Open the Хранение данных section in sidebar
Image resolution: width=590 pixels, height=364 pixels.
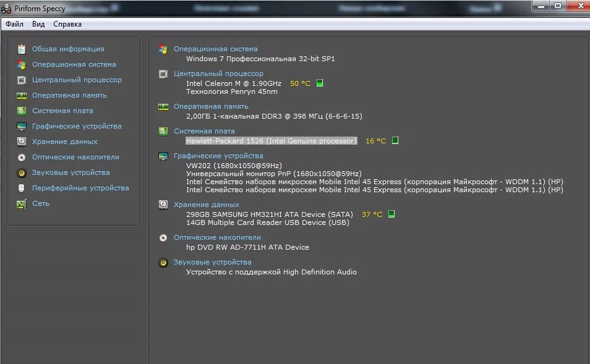pos(65,142)
